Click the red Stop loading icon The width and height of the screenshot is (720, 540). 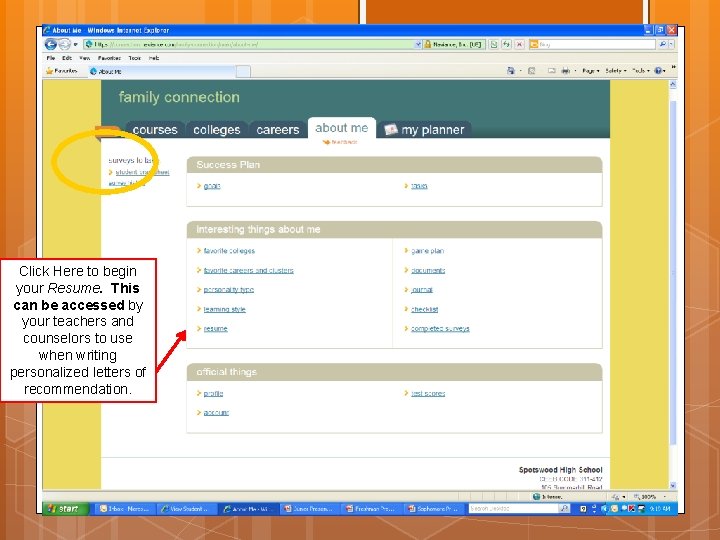tap(519, 45)
